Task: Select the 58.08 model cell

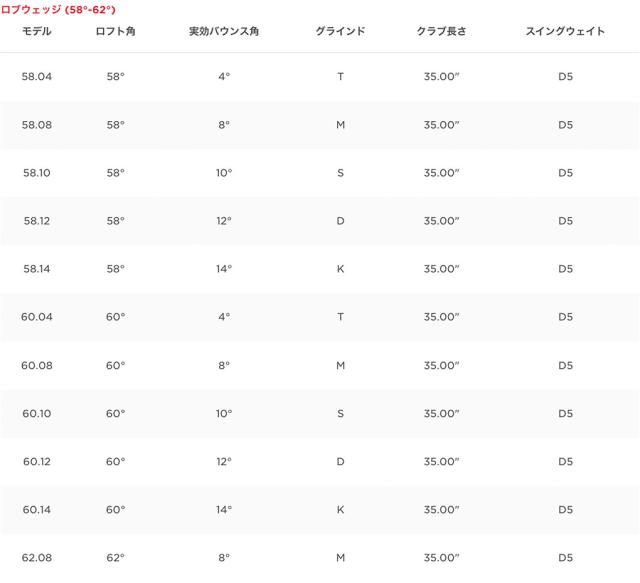Action: click(36, 125)
